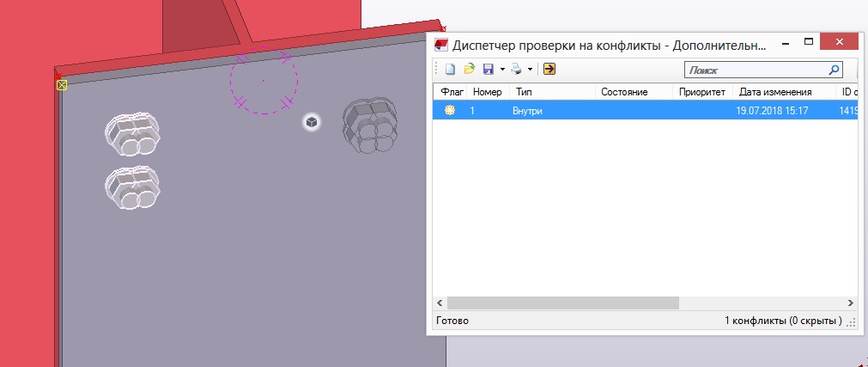Image resolution: width=868 pixels, height=367 pixels.
Task: Select the upper left bolt in model
Action: pyautogui.click(x=132, y=134)
